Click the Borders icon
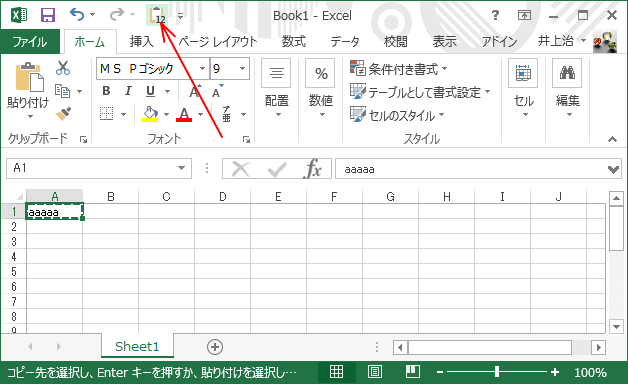The image size is (628, 384). [107, 114]
